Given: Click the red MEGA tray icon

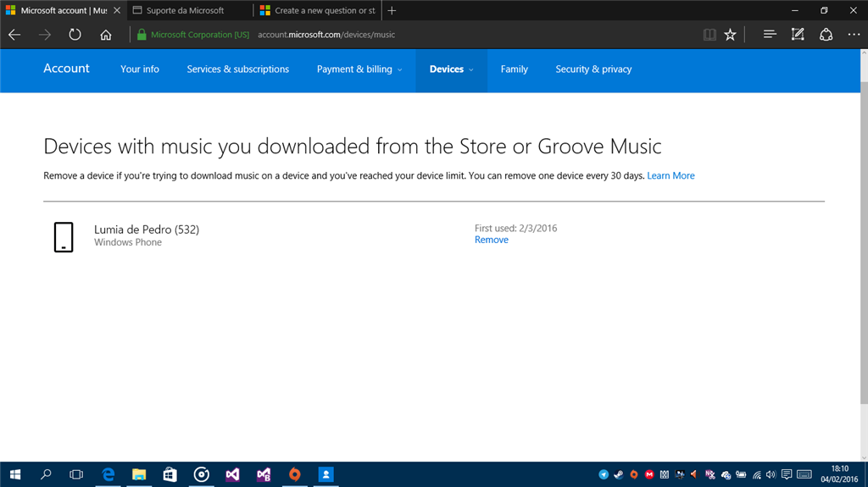Looking at the screenshot, I should [x=649, y=475].
